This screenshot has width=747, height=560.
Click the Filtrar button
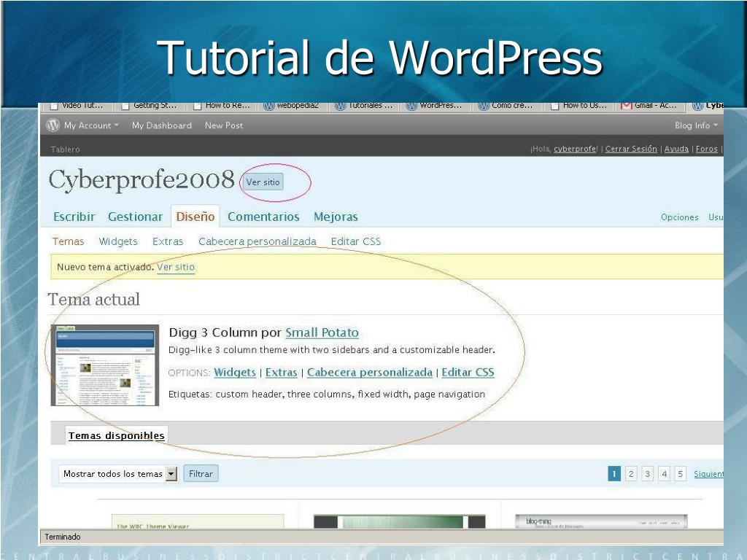click(x=201, y=474)
